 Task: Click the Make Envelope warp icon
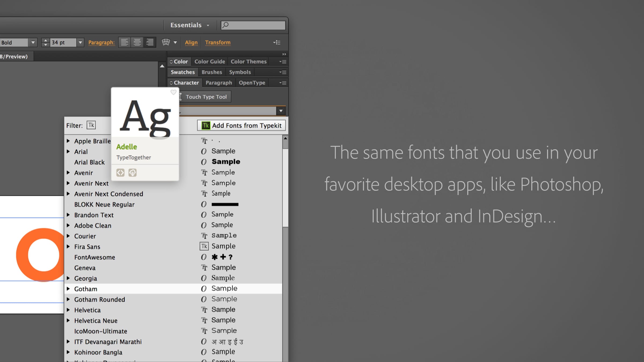pos(166,42)
